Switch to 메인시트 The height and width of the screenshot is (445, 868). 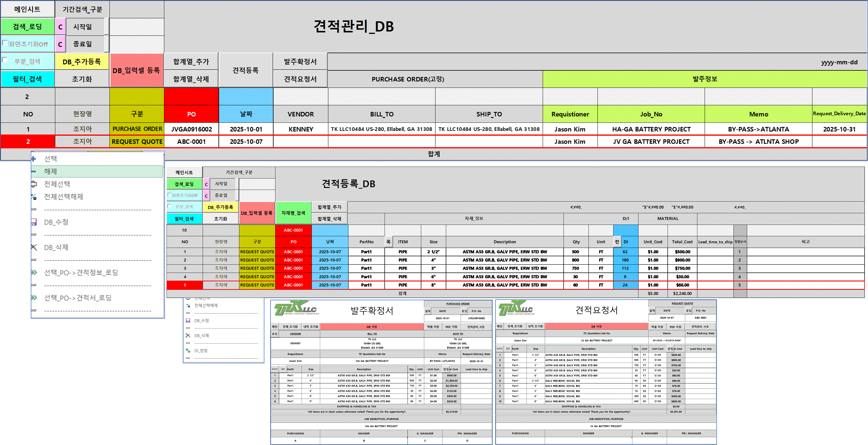tap(27, 9)
